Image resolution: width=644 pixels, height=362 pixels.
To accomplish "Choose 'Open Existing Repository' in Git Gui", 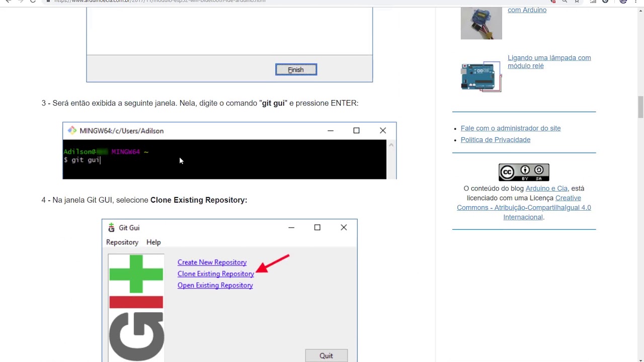I will [215, 286].
